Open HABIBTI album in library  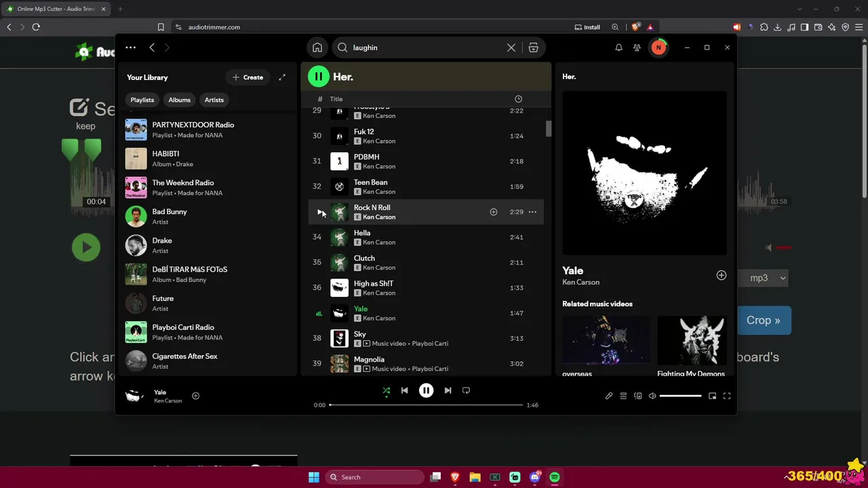(208, 159)
